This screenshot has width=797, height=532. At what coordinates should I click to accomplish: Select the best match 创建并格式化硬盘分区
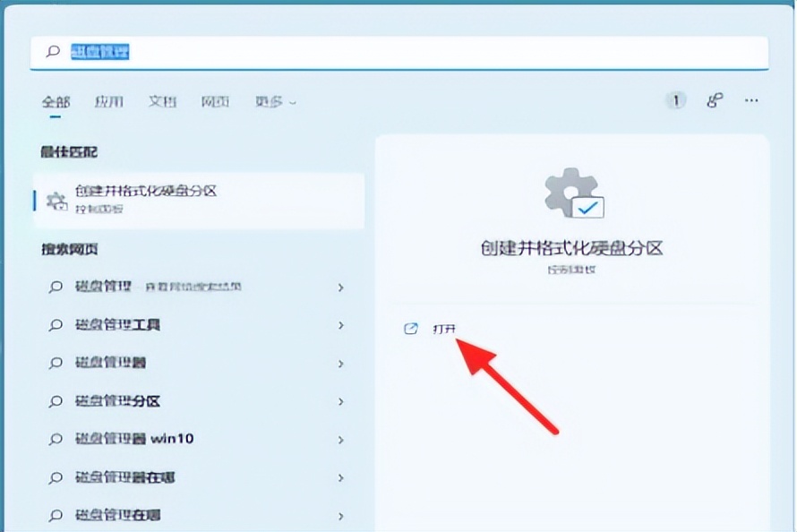[x=148, y=191]
